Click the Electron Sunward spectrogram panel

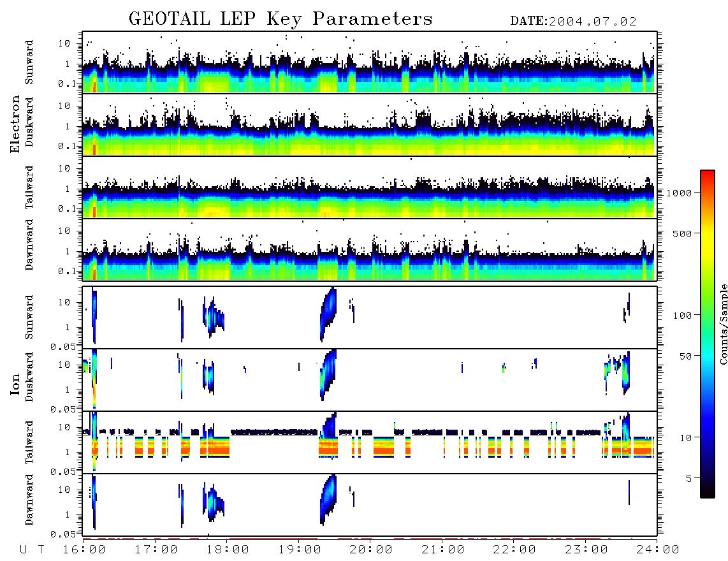coord(370,62)
